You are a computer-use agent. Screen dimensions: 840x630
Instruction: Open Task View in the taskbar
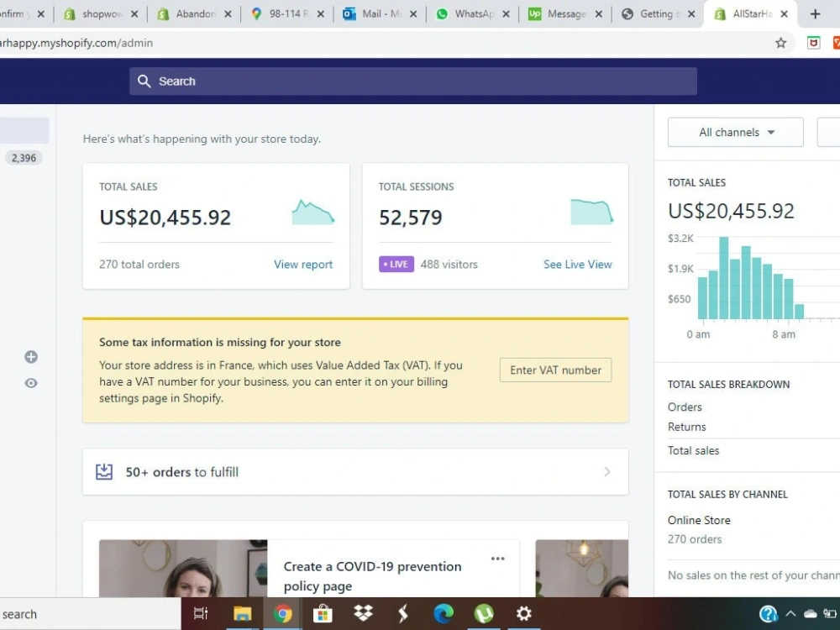coord(201,613)
